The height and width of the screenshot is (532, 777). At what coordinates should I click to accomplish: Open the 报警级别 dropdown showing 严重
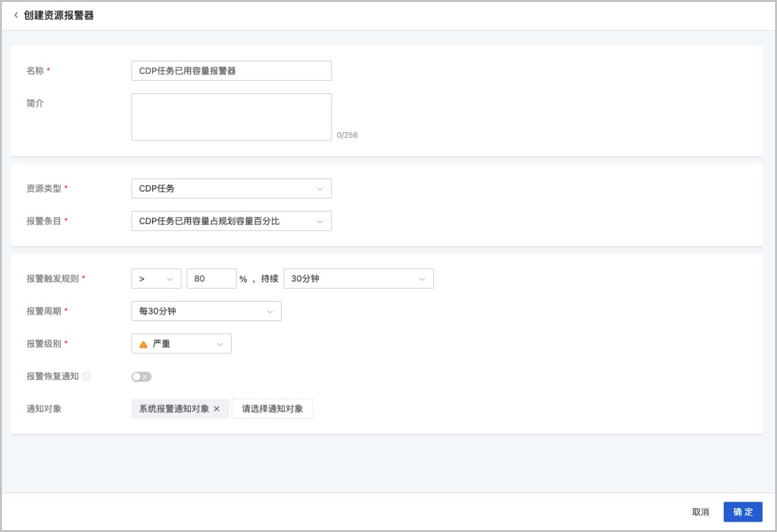coord(181,344)
